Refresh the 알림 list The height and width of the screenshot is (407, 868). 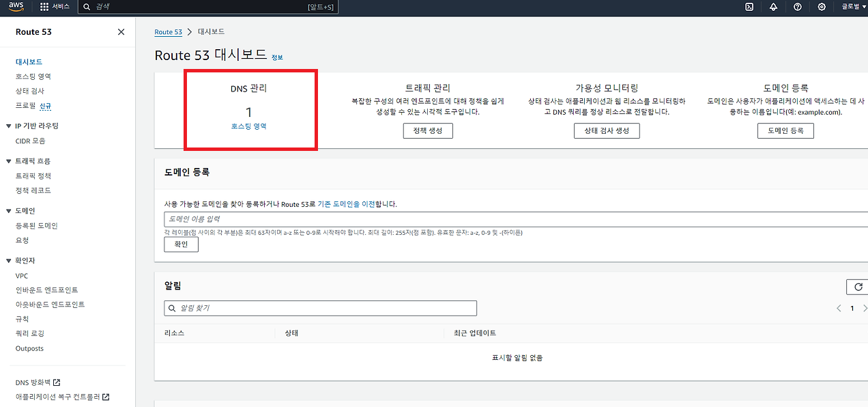click(x=858, y=287)
